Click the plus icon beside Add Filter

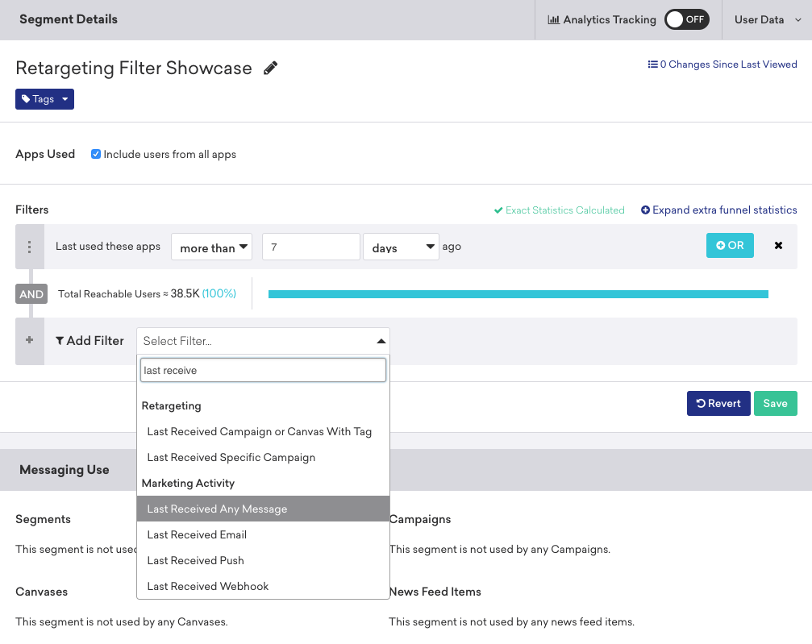pos(30,340)
